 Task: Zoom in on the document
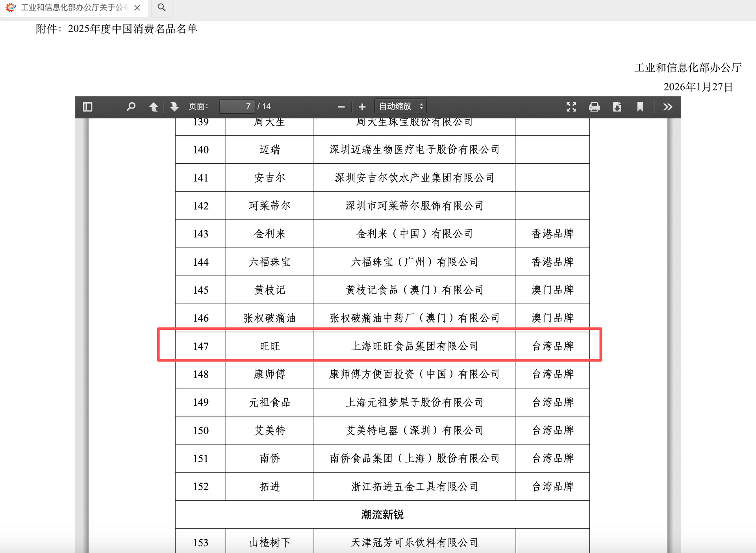tap(361, 106)
